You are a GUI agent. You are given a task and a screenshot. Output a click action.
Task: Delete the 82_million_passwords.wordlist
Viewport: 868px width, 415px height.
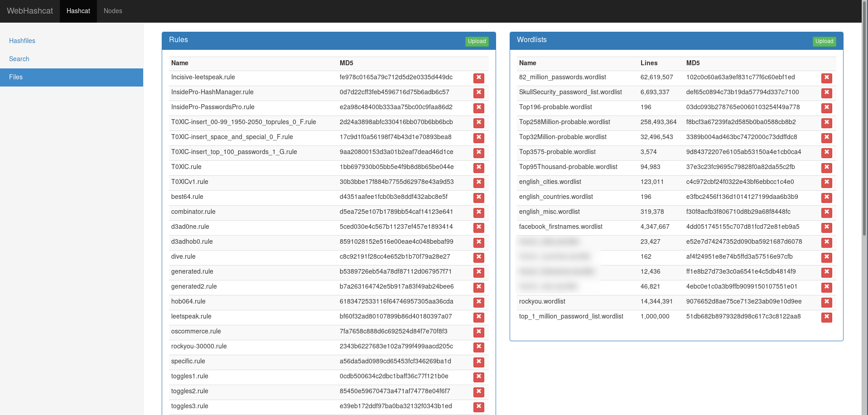[826, 78]
